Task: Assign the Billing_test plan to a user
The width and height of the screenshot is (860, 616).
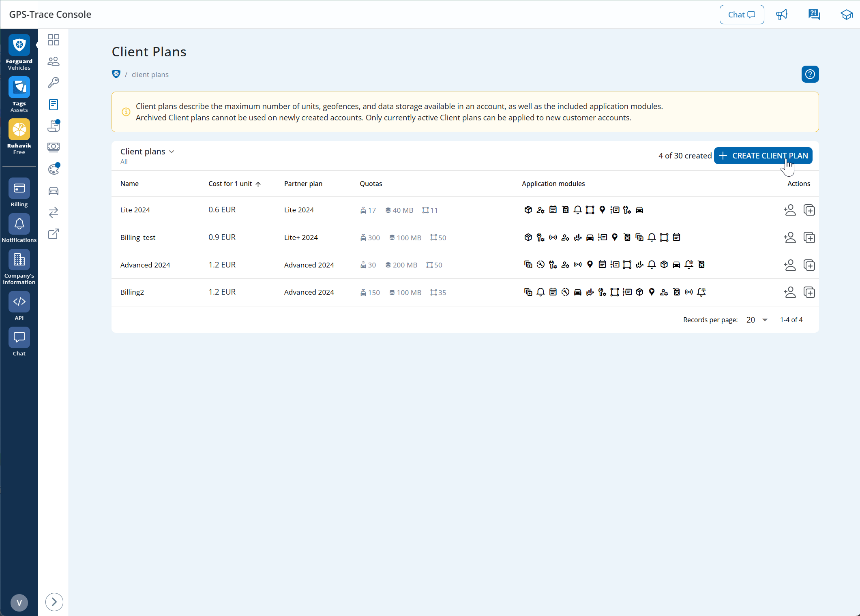Action: click(x=789, y=237)
